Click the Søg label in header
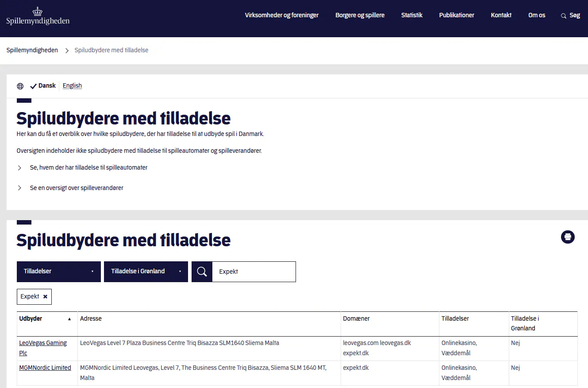The height and width of the screenshot is (388, 588). pyautogui.click(x=575, y=16)
